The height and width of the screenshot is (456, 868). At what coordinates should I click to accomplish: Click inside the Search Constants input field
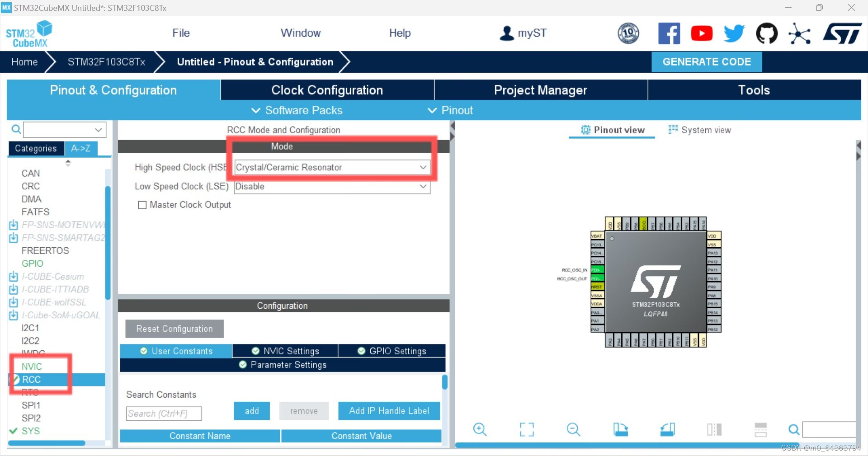tap(164, 414)
